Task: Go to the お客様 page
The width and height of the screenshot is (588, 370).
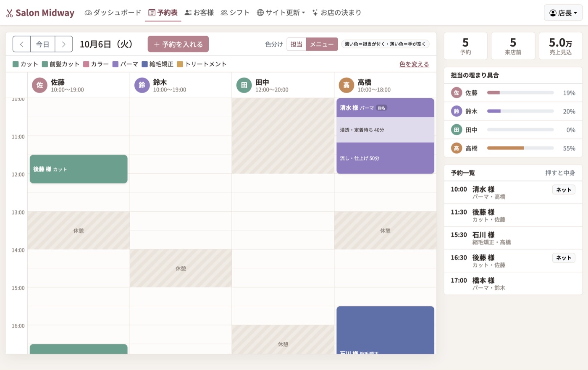Action: point(199,13)
